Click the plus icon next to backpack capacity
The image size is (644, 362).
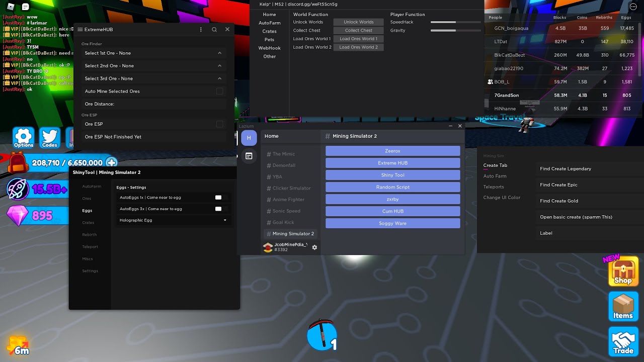pyautogui.click(x=112, y=162)
